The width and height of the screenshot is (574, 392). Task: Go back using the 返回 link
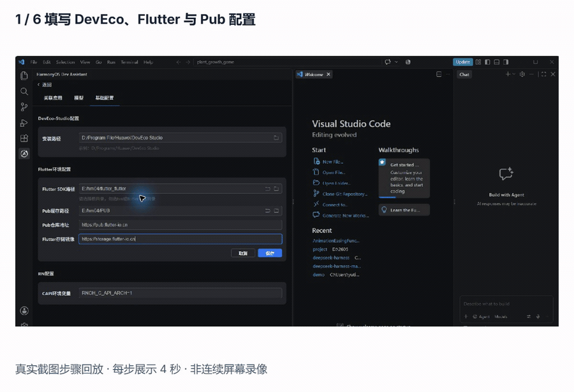[x=44, y=85]
